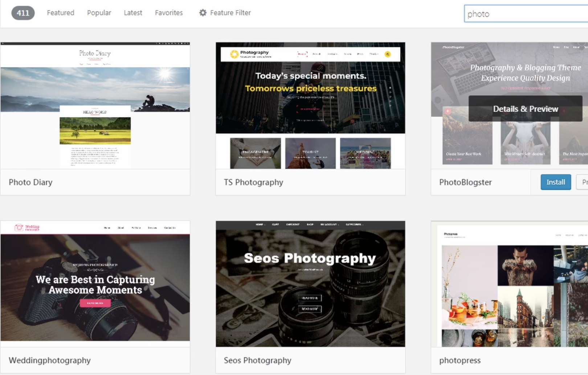The height and width of the screenshot is (375, 588).
Task: Open the Featured themes tab
Action: coord(61,13)
